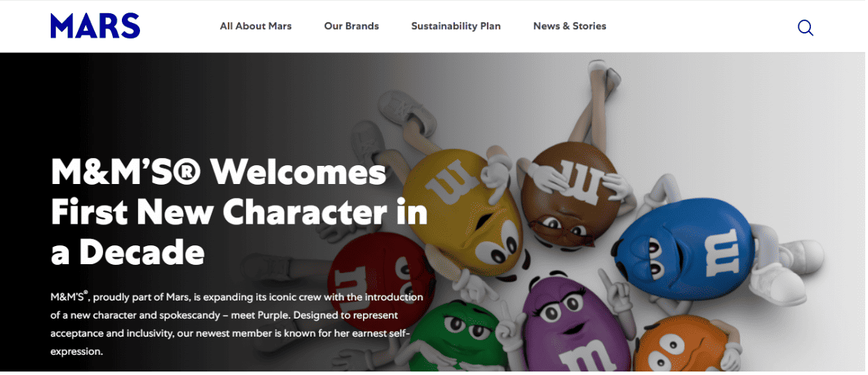
Task: Click the MARS logo
Action: [x=95, y=26]
